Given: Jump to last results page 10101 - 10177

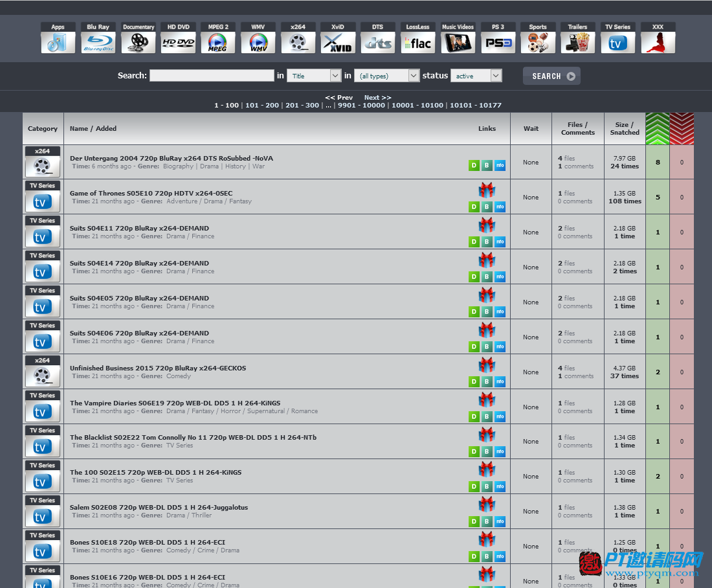Looking at the screenshot, I should click(x=476, y=106).
